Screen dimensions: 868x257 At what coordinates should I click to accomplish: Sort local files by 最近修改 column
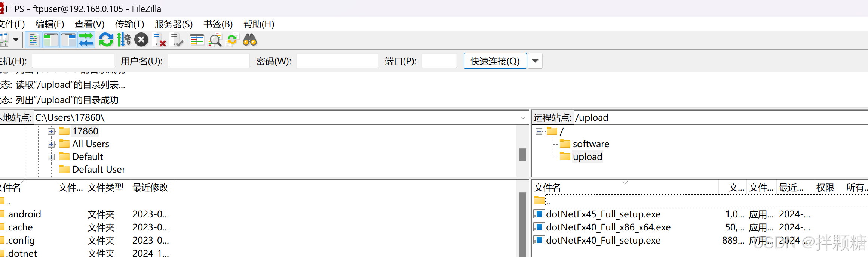(150, 188)
